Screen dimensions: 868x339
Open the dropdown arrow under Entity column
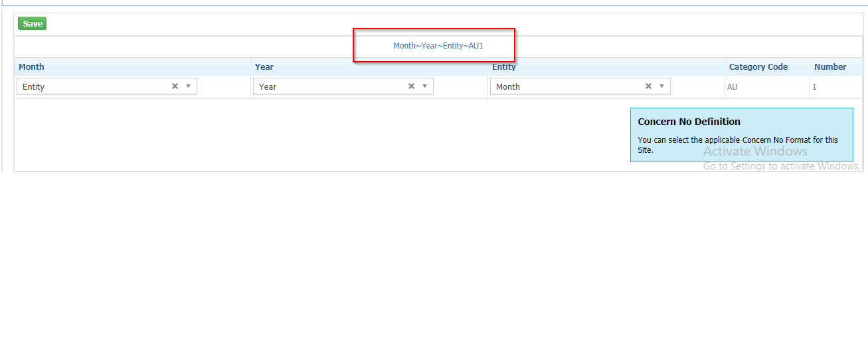coord(661,86)
